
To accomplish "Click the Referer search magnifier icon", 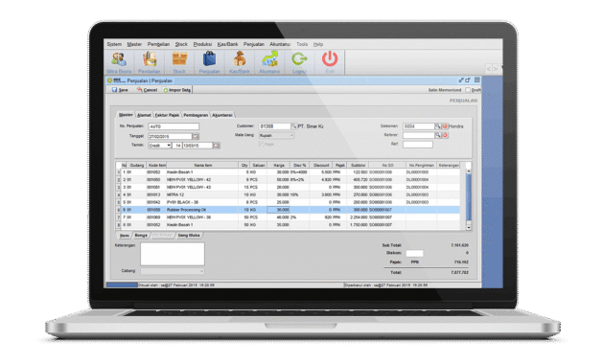I will [437, 135].
